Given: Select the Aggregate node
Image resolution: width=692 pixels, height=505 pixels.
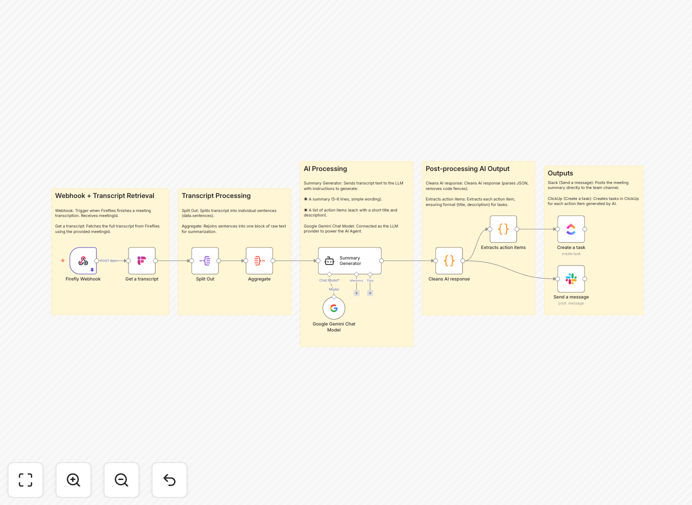Looking at the screenshot, I should (259, 261).
